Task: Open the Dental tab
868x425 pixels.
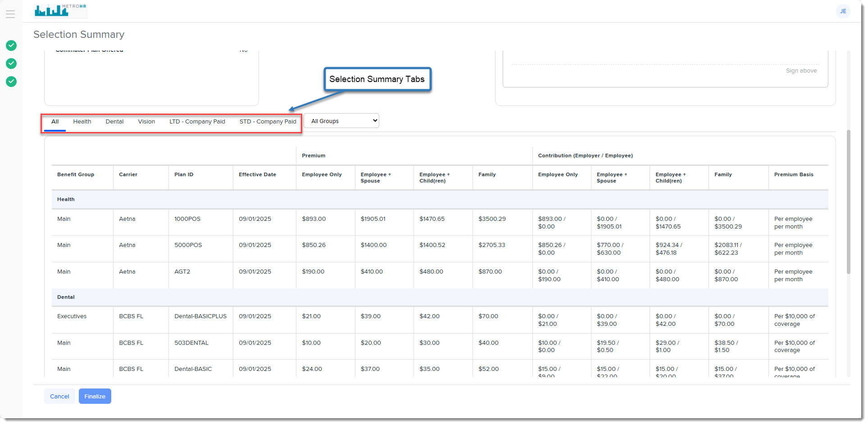Action: click(x=114, y=122)
